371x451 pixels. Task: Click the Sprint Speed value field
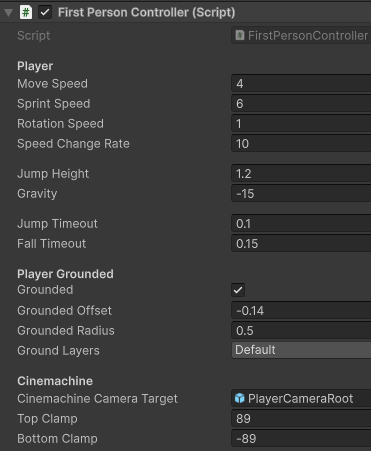coord(301,103)
